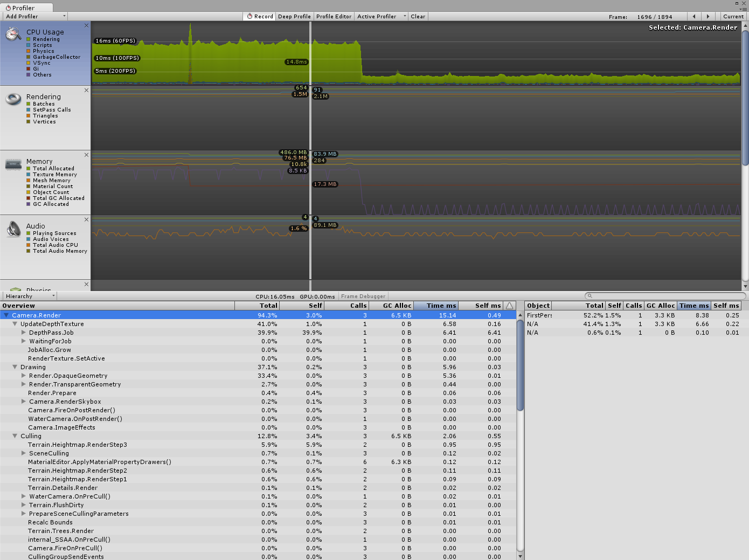Select the Terrain.Heightmap.RenderStep3 row
The image size is (749, 560).
258,445
